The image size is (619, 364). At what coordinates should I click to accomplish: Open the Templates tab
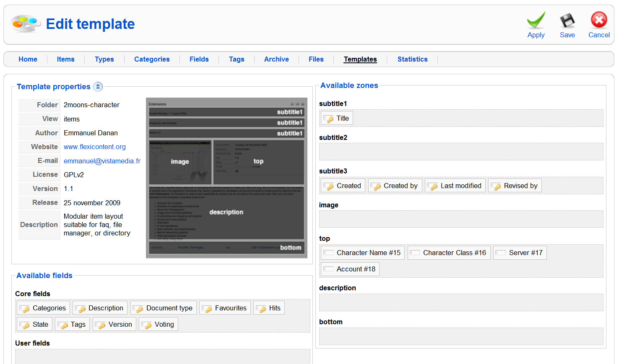coord(360,59)
